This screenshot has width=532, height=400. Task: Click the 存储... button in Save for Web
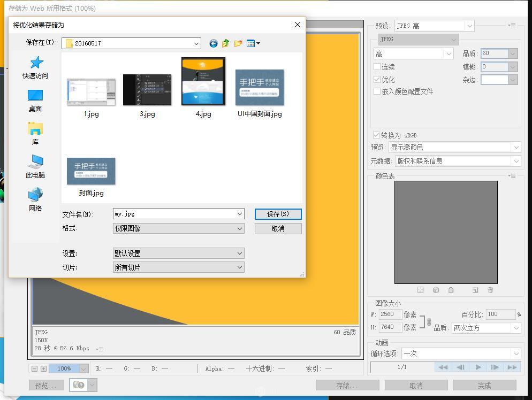[347, 386]
